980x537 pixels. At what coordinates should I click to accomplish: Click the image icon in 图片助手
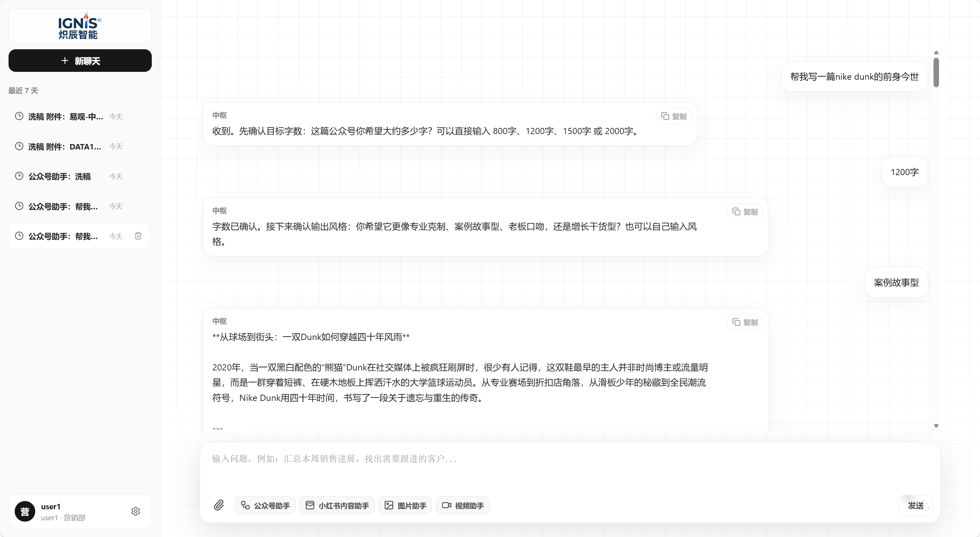pyautogui.click(x=389, y=506)
